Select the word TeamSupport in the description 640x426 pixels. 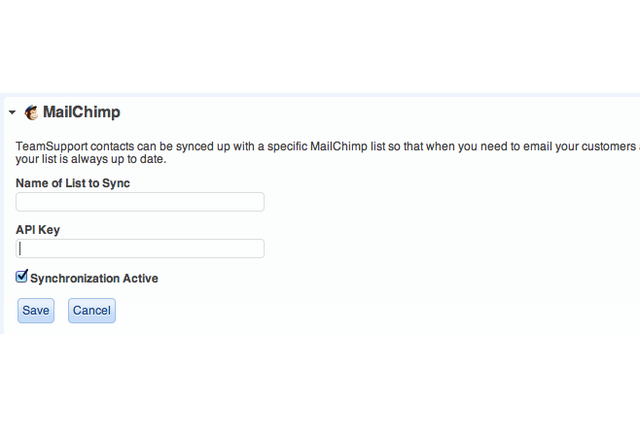click(x=51, y=146)
